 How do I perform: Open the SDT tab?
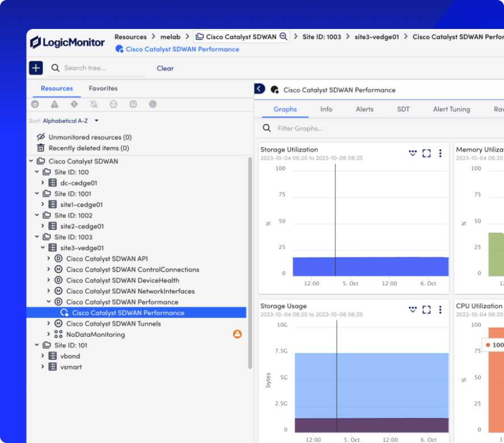coord(403,109)
